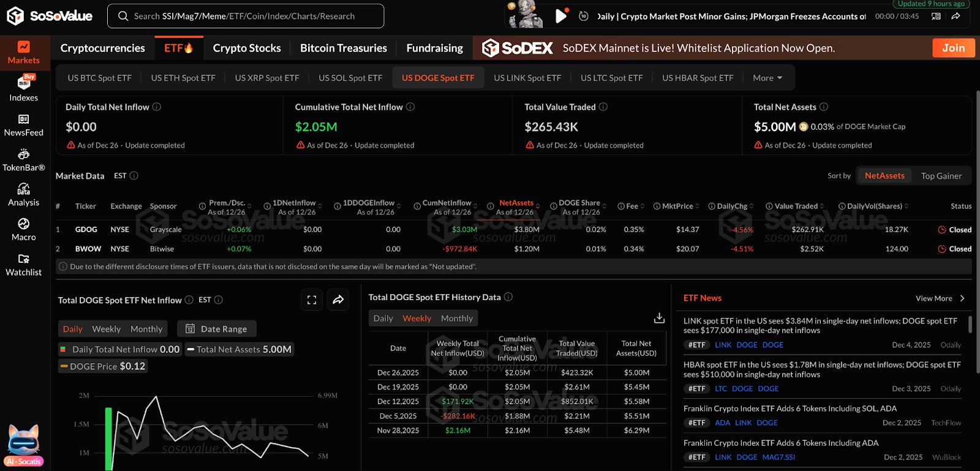
Task: Click info icon beside Total Net Assets
Action: click(x=824, y=107)
